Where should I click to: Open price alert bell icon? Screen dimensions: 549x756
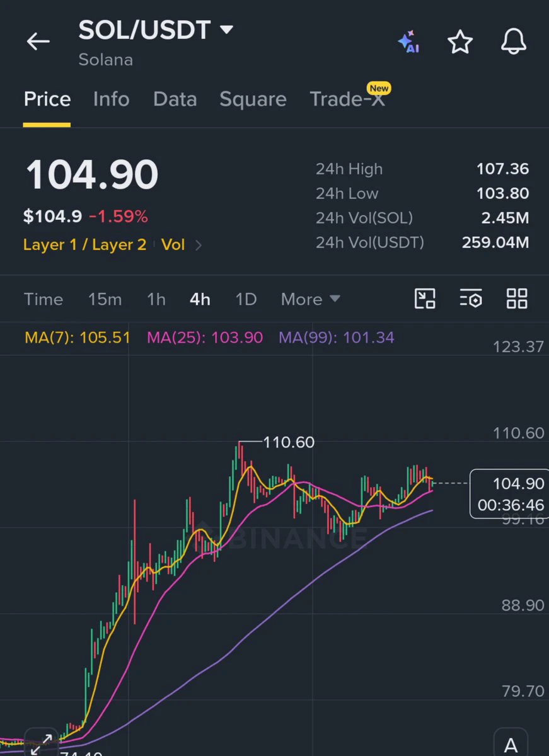[x=513, y=42]
